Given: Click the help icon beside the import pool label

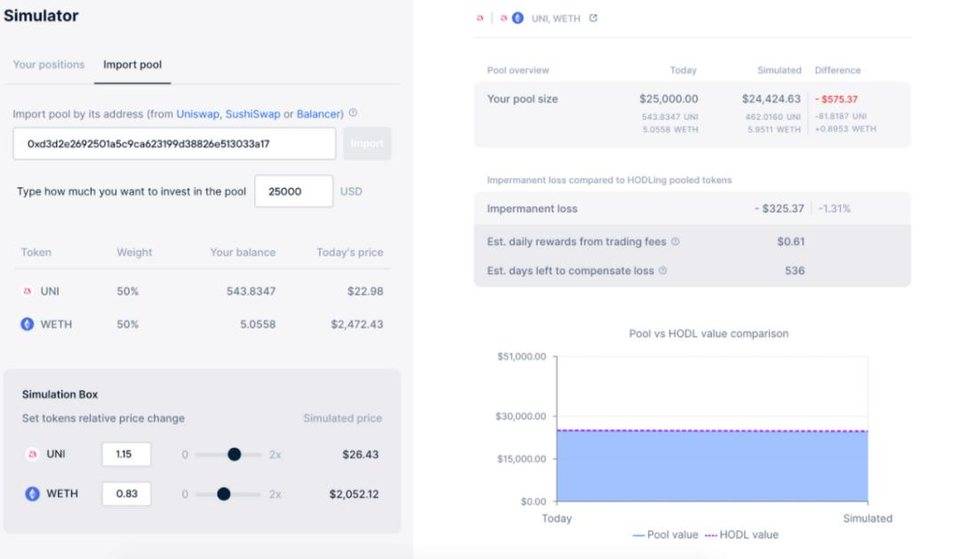Looking at the screenshot, I should pos(353,114).
